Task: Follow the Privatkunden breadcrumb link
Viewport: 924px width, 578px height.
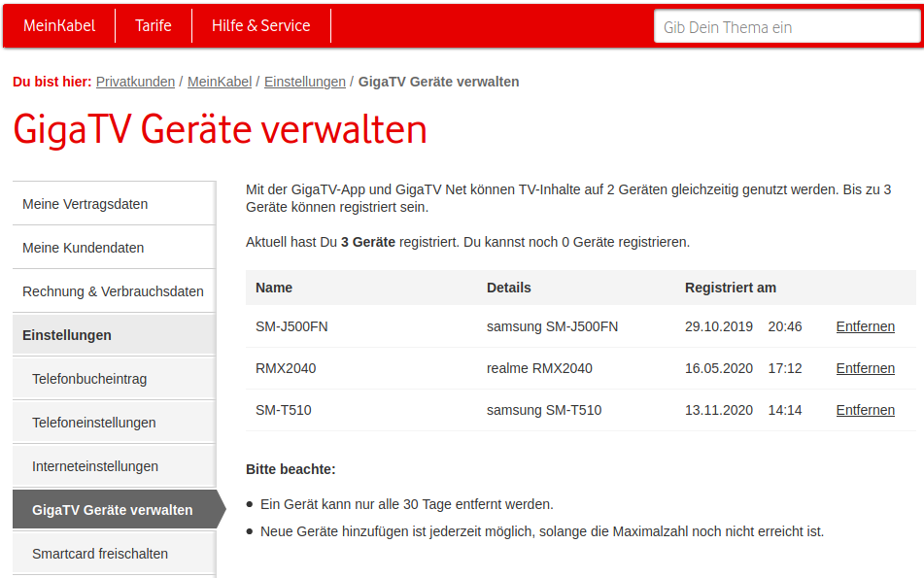Action: [135, 82]
